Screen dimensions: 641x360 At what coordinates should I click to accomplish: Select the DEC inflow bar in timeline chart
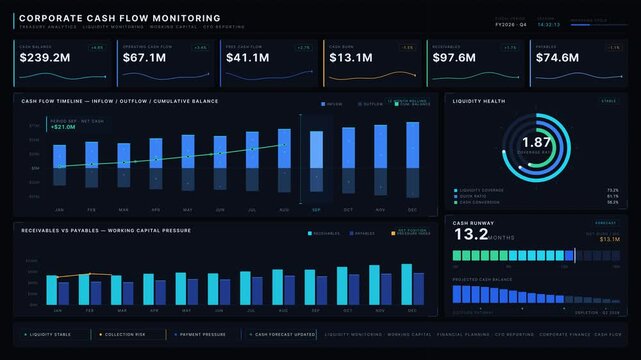coord(412,145)
